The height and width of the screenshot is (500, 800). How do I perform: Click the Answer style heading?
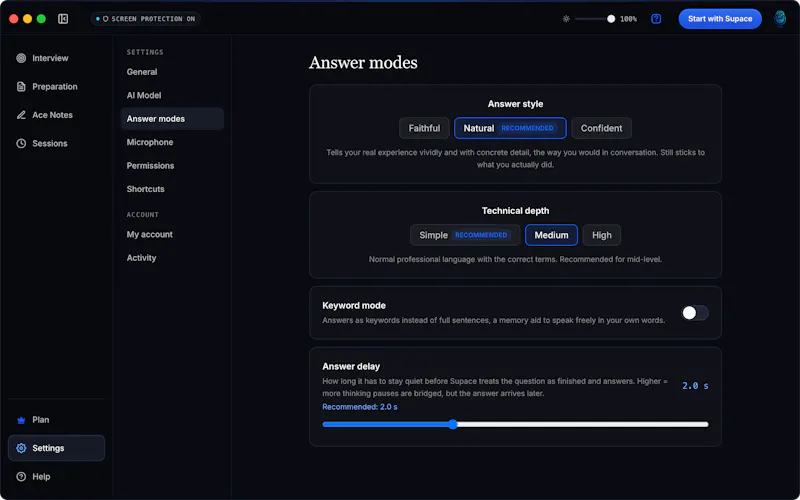[515, 104]
